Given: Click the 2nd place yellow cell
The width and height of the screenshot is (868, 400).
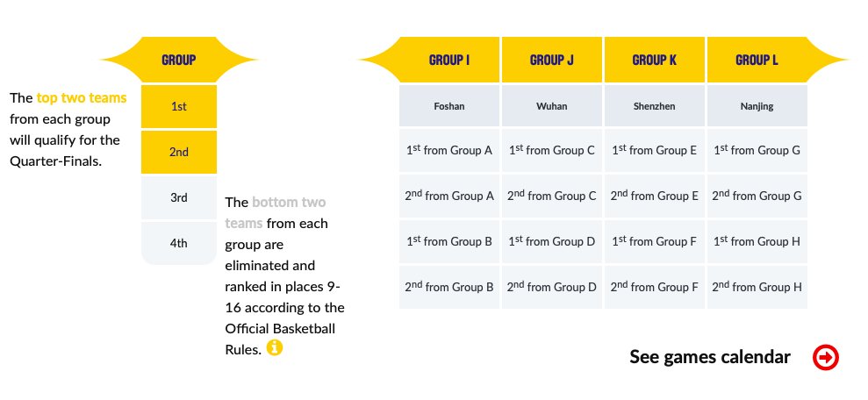Looking at the screenshot, I should 179,152.
